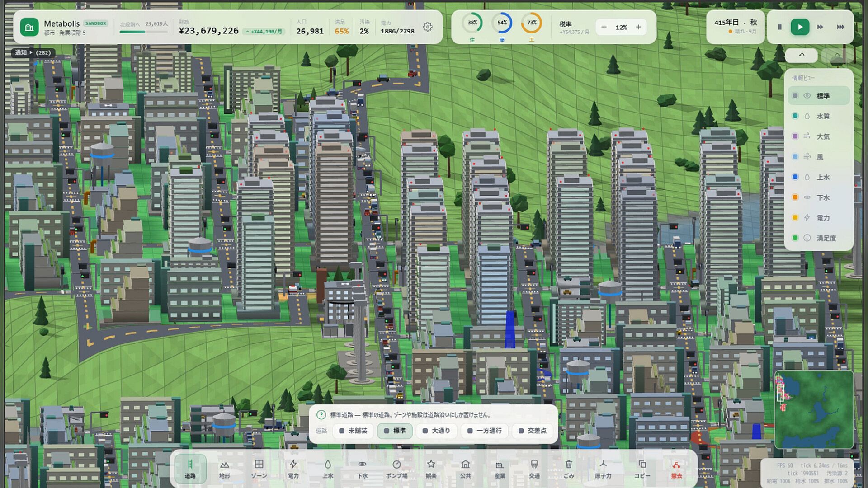
Task: Decrease tax rate with minus button
Action: [x=604, y=27]
